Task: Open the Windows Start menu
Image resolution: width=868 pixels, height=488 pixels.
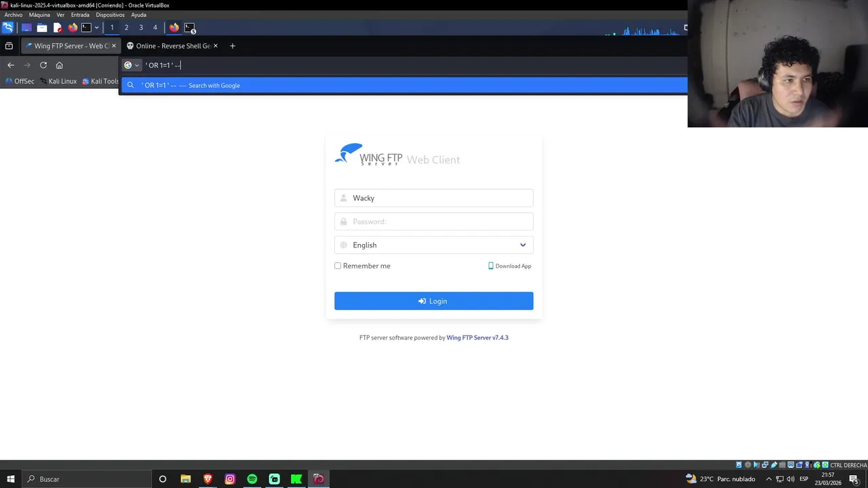Action: [x=10, y=479]
